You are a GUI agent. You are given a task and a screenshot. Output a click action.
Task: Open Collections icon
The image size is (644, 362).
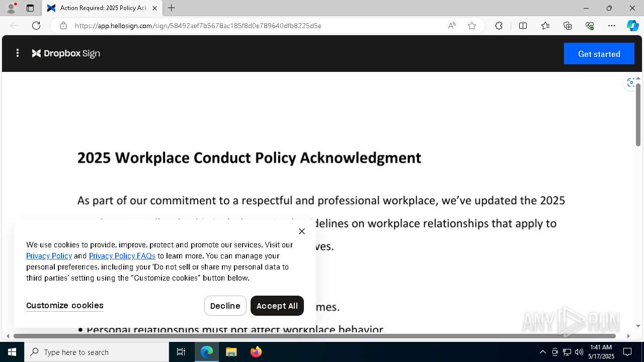coord(568,26)
